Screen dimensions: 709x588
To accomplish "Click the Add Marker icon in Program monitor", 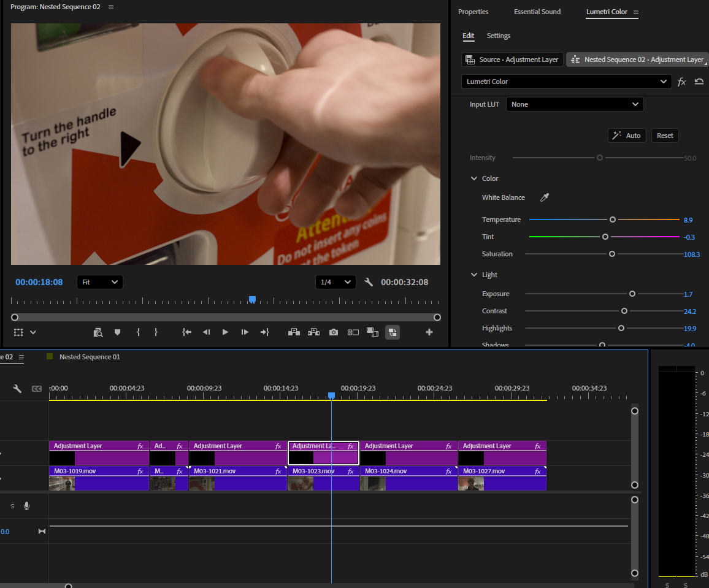I will tap(118, 332).
